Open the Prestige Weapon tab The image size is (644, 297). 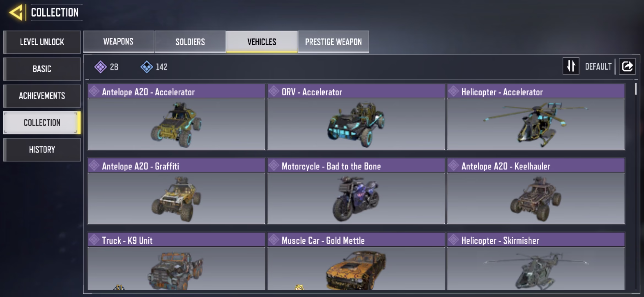pos(333,42)
